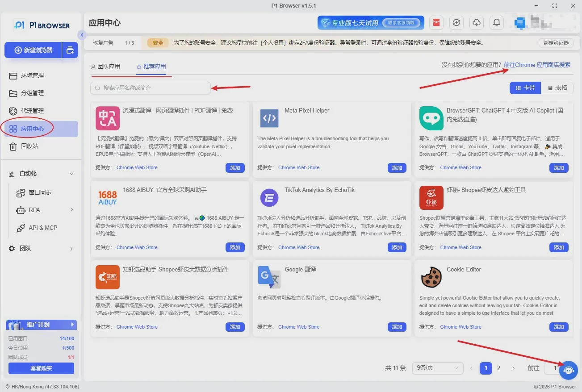Image resolution: width=582 pixels, height=392 pixels.
Task: Expand the 团队 menu
Action: click(x=41, y=248)
